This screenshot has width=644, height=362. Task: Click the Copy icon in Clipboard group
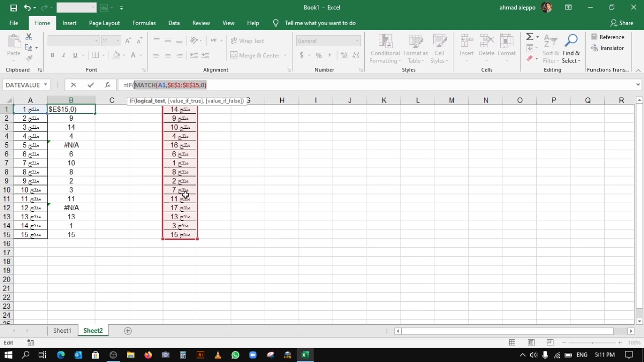tap(29, 48)
